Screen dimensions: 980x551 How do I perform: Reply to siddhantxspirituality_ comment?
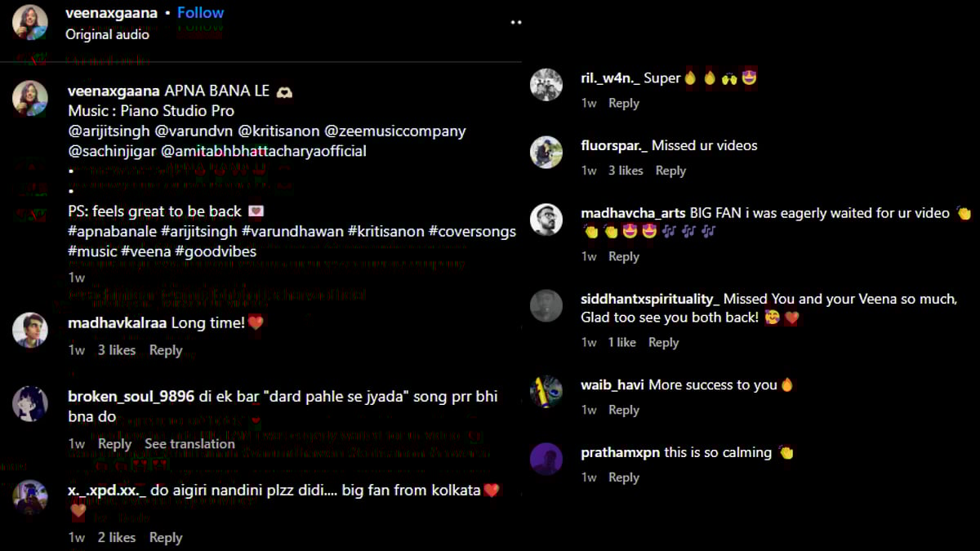pos(664,343)
